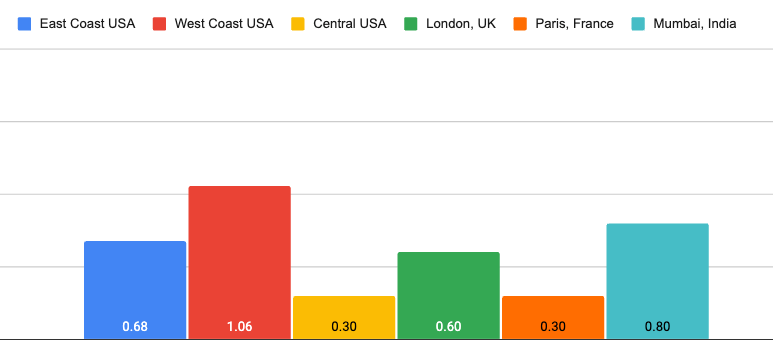773x363 pixels.
Task: Click the teal Mumbai, India legend swatch
Action: 638,24
